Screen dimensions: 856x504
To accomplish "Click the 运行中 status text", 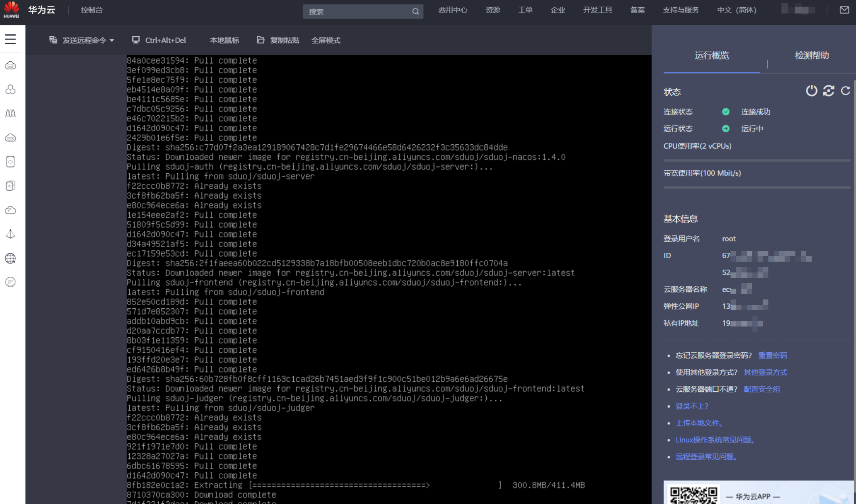I will tap(752, 129).
